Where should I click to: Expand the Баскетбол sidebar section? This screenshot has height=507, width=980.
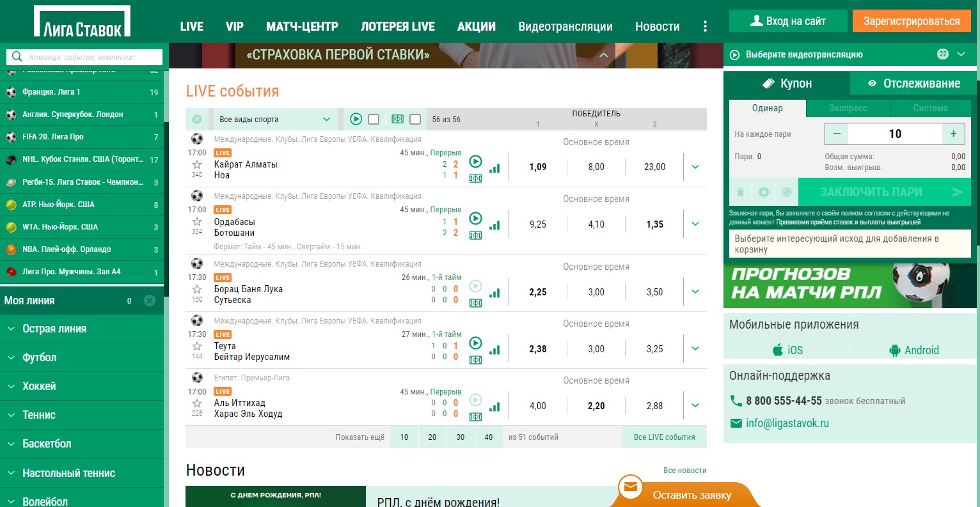82,444
